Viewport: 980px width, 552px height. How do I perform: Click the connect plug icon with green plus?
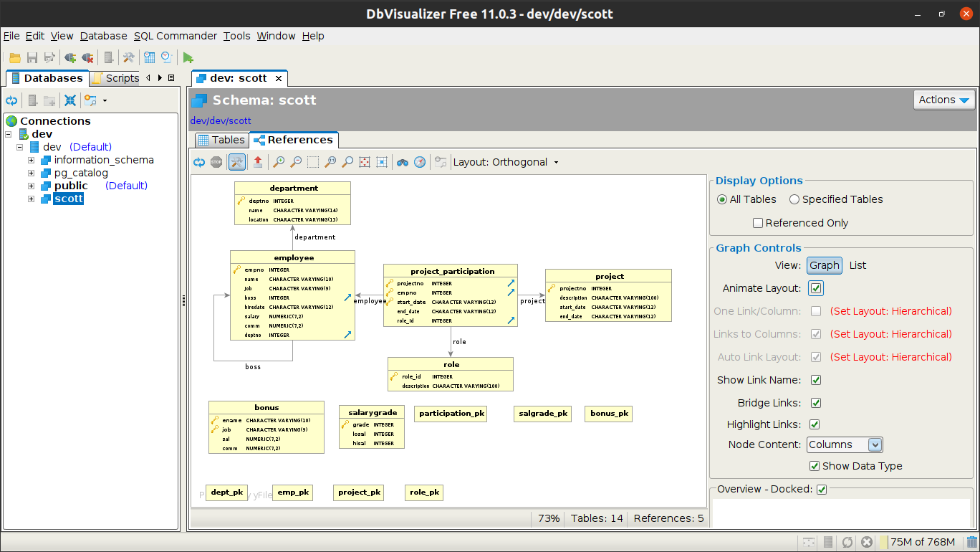70,57
